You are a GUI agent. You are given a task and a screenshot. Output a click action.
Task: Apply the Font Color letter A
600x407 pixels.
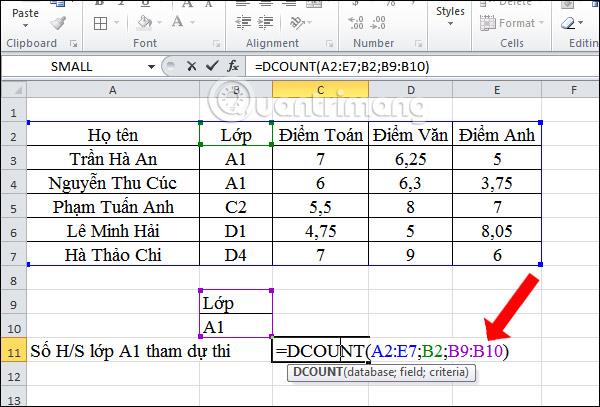point(177,22)
